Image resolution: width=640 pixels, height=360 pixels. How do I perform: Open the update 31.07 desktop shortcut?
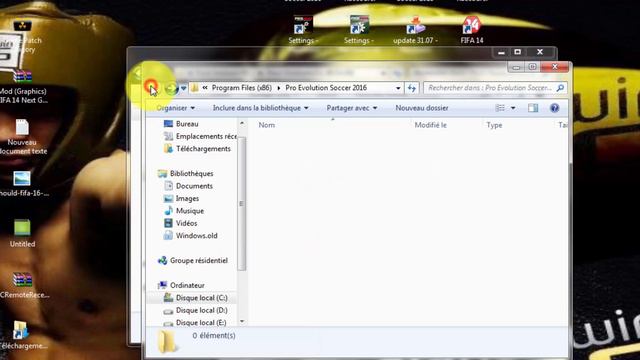415,30
